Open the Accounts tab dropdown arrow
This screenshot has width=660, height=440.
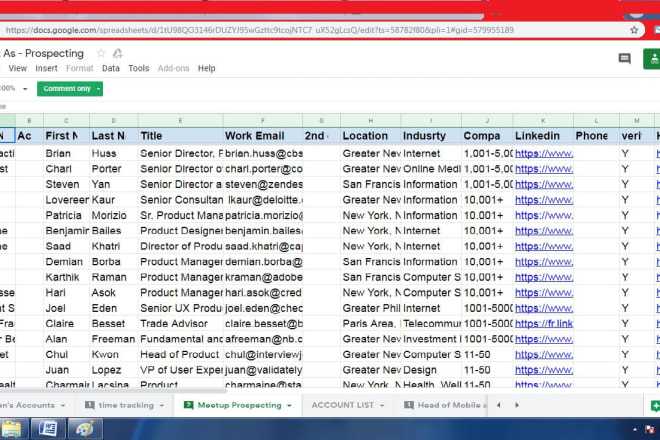coord(63,405)
